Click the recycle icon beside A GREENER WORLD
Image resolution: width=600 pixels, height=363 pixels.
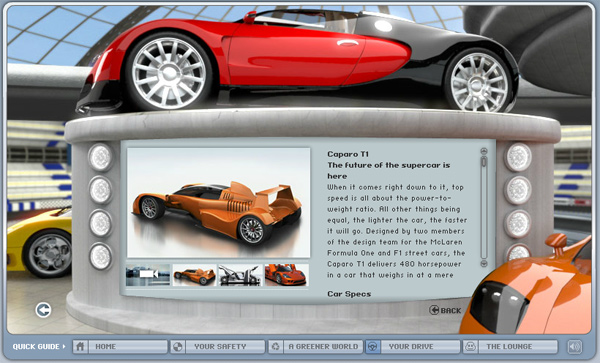tap(275, 347)
